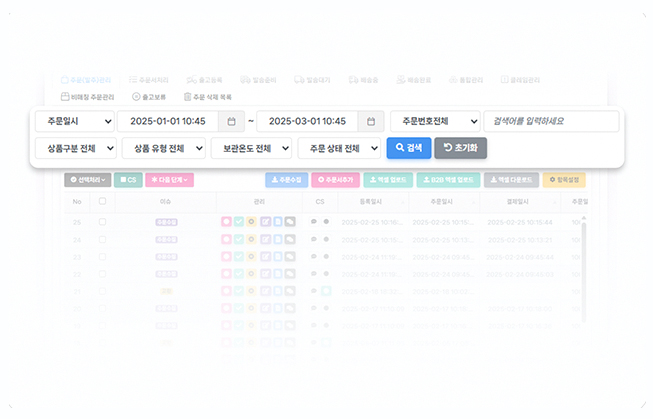The width and height of the screenshot is (653, 419).
Task: Open the 주문번호전체 search field dropdown
Action: 435,121
